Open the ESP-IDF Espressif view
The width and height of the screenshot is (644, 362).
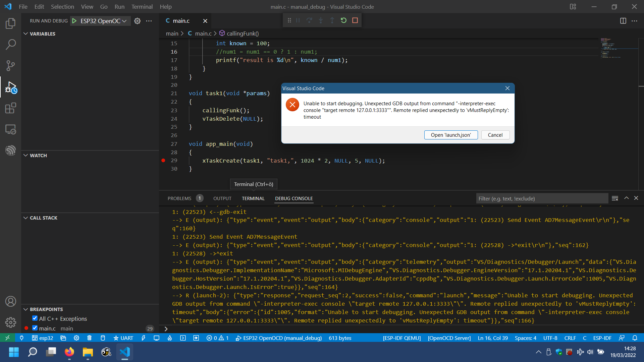pyautogui.click(x=11, y=150)
